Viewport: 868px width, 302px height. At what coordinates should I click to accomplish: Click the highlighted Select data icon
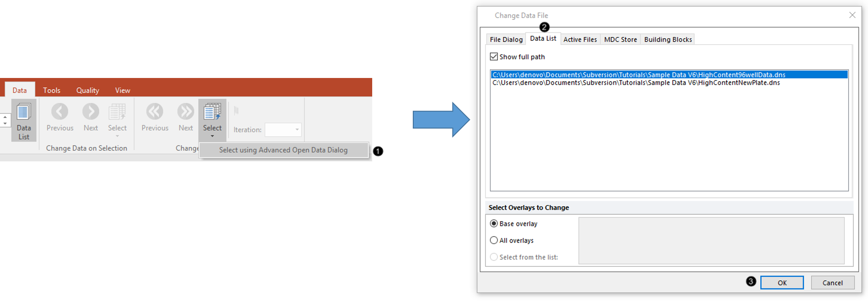coord(212,112)
